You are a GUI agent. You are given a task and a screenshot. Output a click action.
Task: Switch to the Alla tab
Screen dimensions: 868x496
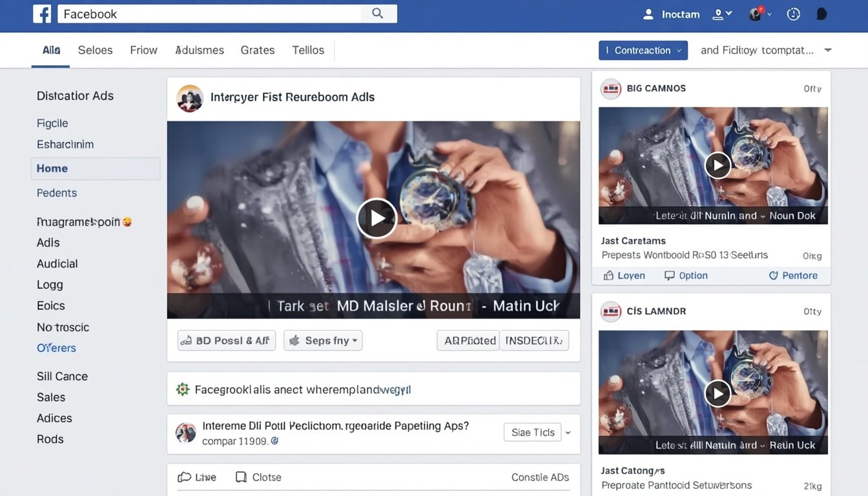coord(51,50)
